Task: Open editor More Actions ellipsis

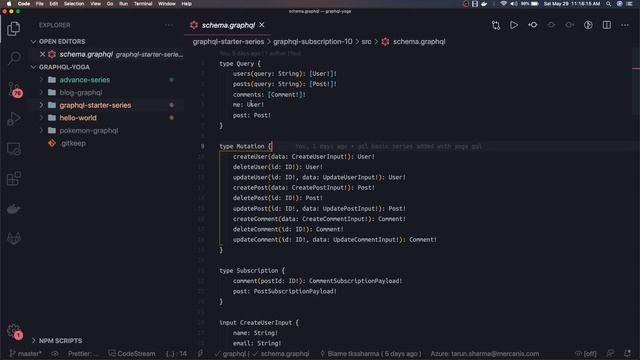Action: pyautogui.click(x=625, y=25)
